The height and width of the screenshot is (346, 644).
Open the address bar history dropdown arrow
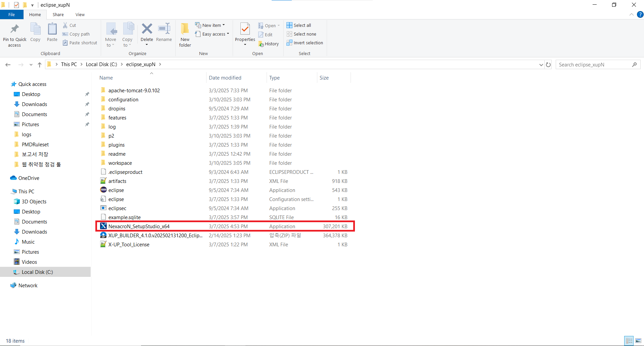[541, 65]
